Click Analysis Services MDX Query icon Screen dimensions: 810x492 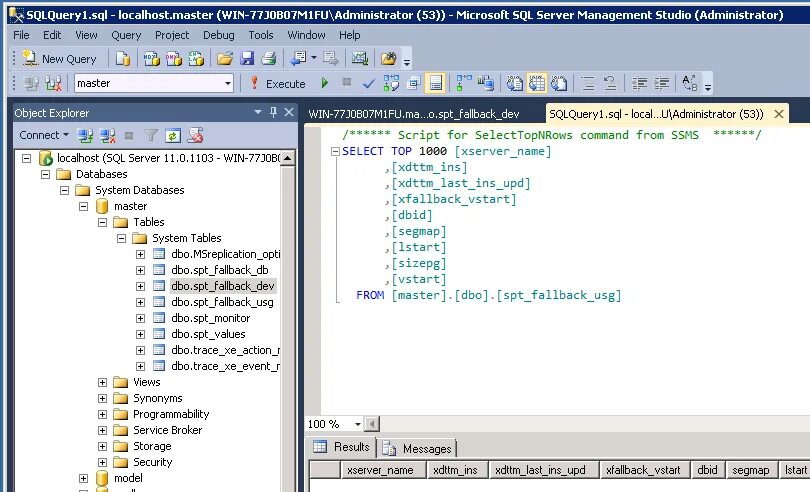point(151,59)
